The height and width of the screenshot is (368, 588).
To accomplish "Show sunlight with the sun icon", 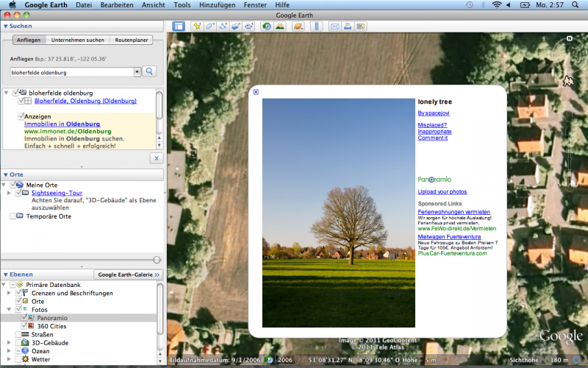I will tap(280, 26).
